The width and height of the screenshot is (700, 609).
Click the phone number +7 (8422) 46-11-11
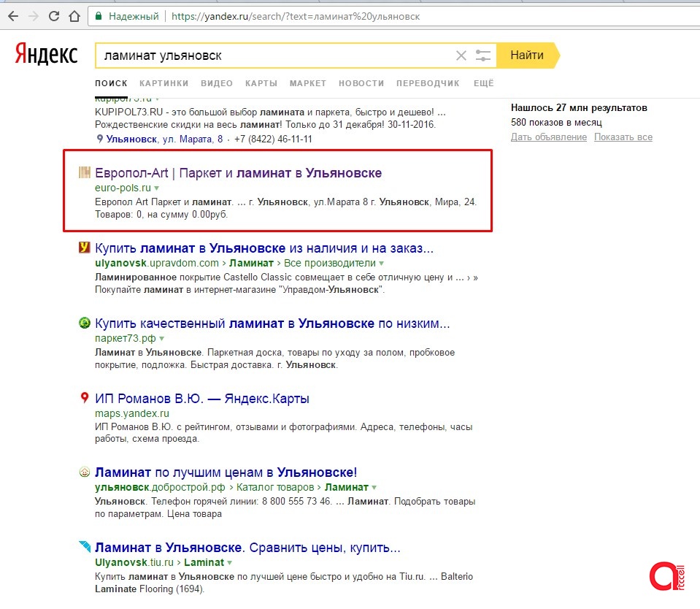tap(273, 139)
